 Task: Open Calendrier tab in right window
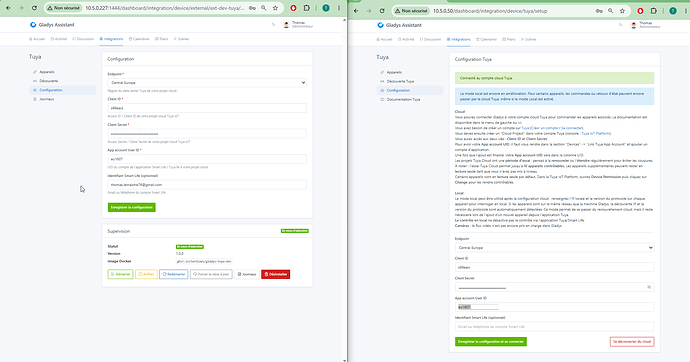coord(486,39)
